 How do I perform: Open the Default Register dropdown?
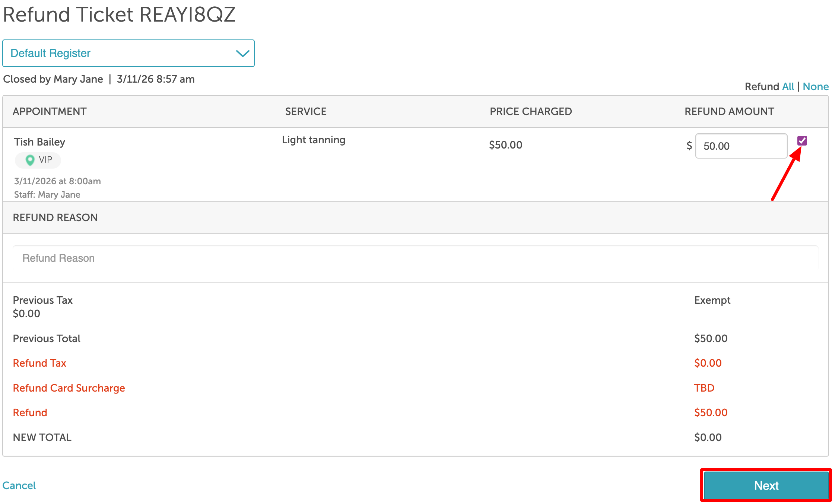128,53
